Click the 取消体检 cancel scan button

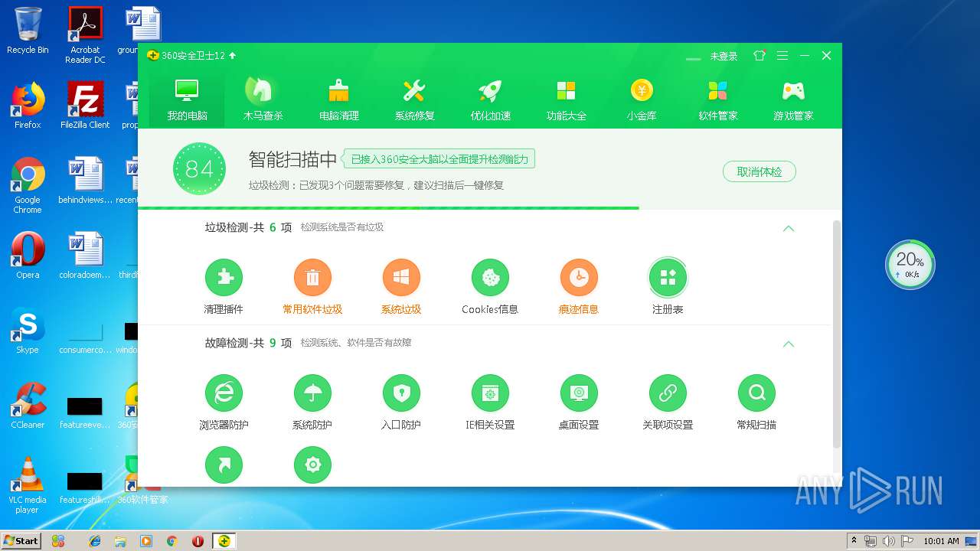(759, 172)
